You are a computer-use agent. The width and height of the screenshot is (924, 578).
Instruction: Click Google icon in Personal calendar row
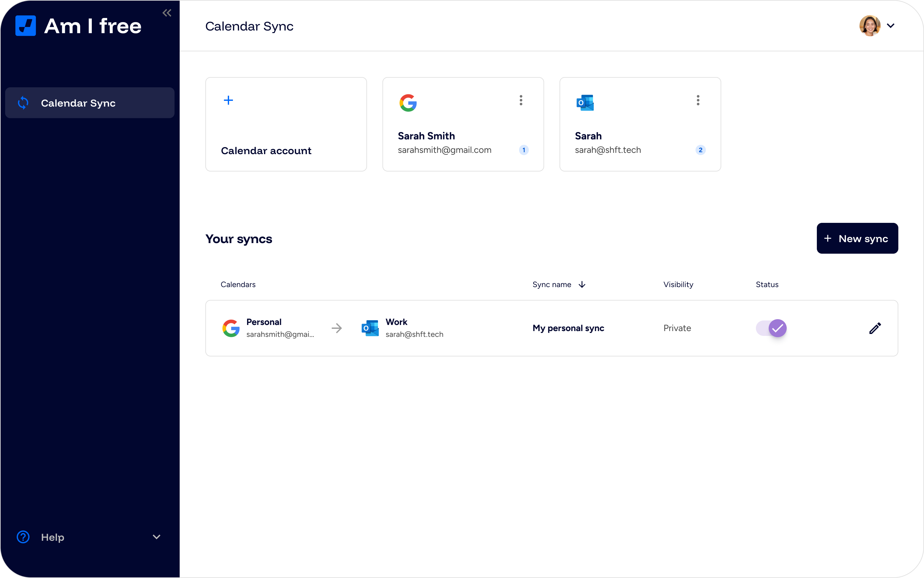pyautogui.click(x=231, y=328)
